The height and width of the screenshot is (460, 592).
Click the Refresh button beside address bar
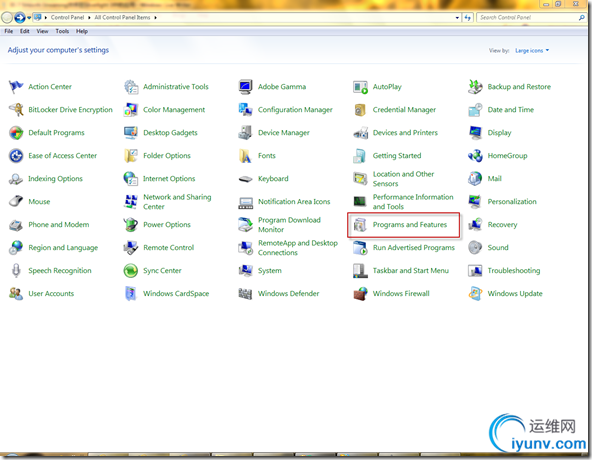468,18
